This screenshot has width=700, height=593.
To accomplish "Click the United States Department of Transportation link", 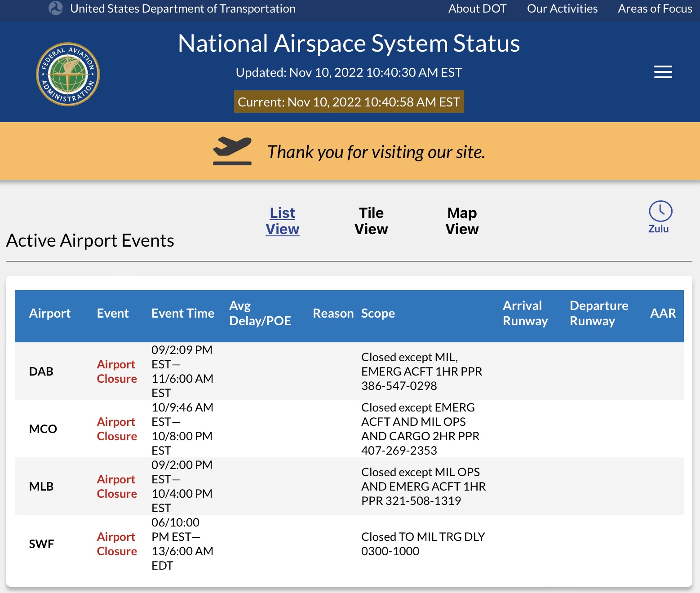I will click(x=182, y=8).
